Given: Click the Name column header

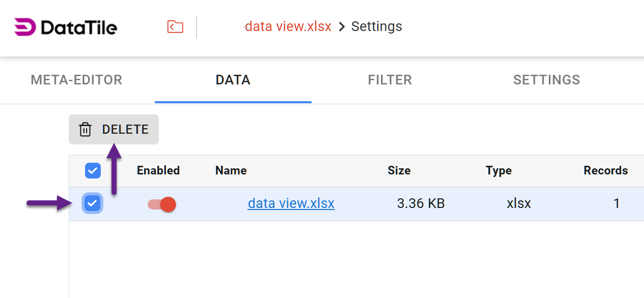Looking at the screenshot, I should [x=231, y=171].
